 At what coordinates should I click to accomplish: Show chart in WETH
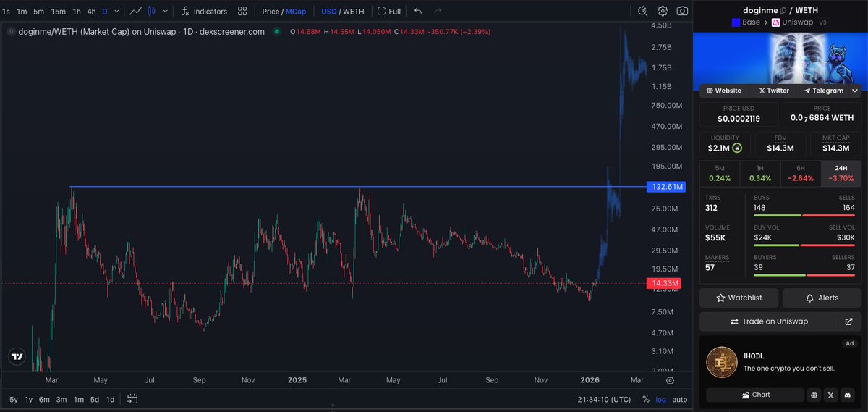click(x=353, y=12)
